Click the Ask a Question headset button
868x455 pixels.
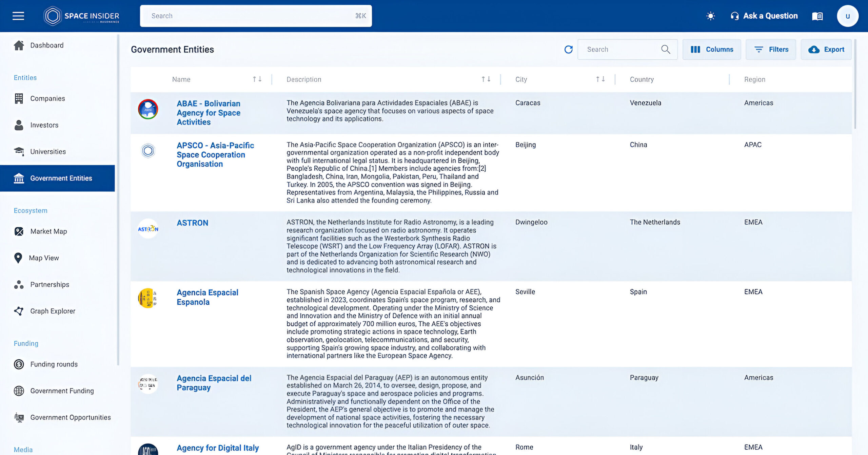point(764,16)
